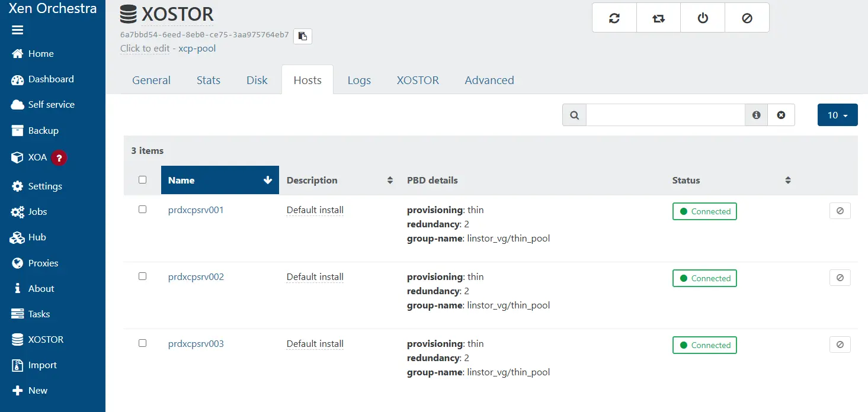Click the rescan disks refresh icon
Viewport: 868px width, 412px height.
click(614, 18)
